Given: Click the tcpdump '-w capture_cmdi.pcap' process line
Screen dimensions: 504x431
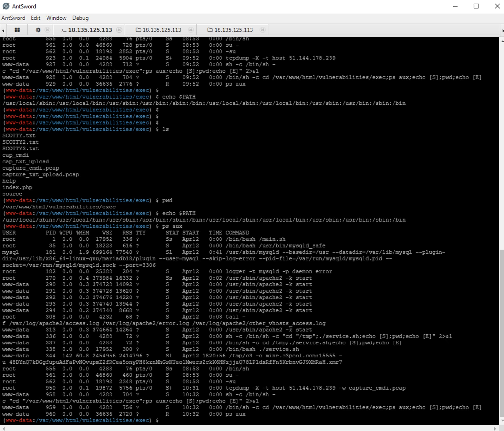Looking at the screenshot, I should click(x=315, y=388).
